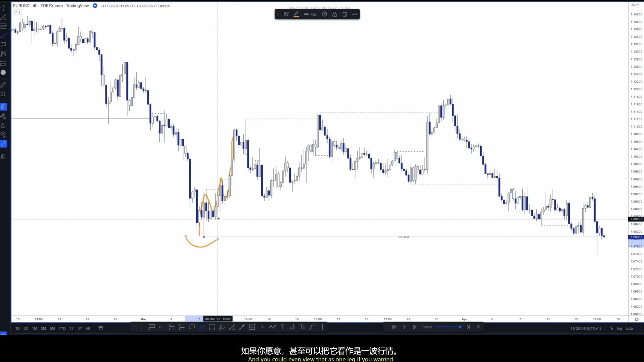Step the replay forward one bar
Image resolution: width=644 pixels, height=362 pixels.
point(414,327)
